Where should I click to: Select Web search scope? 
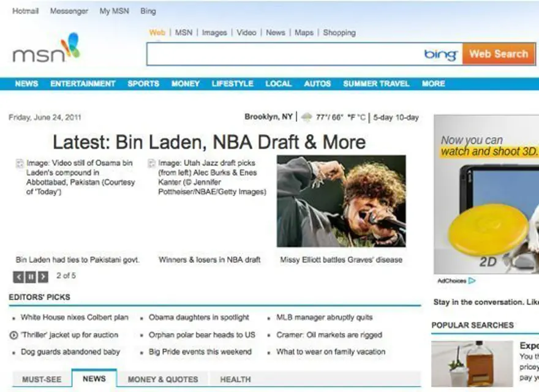coord(157,32)
